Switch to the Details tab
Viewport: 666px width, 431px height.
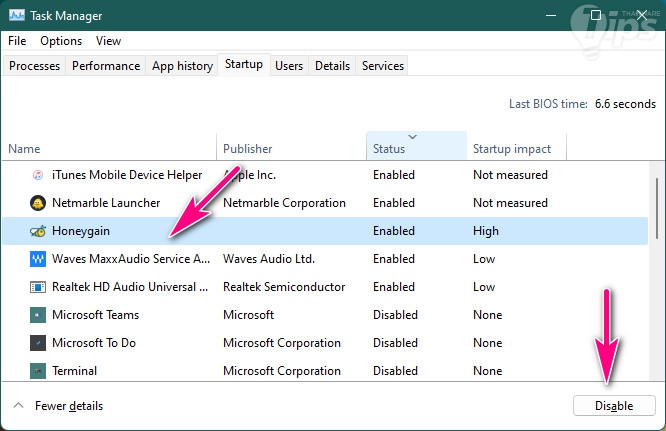coord(332,66)
